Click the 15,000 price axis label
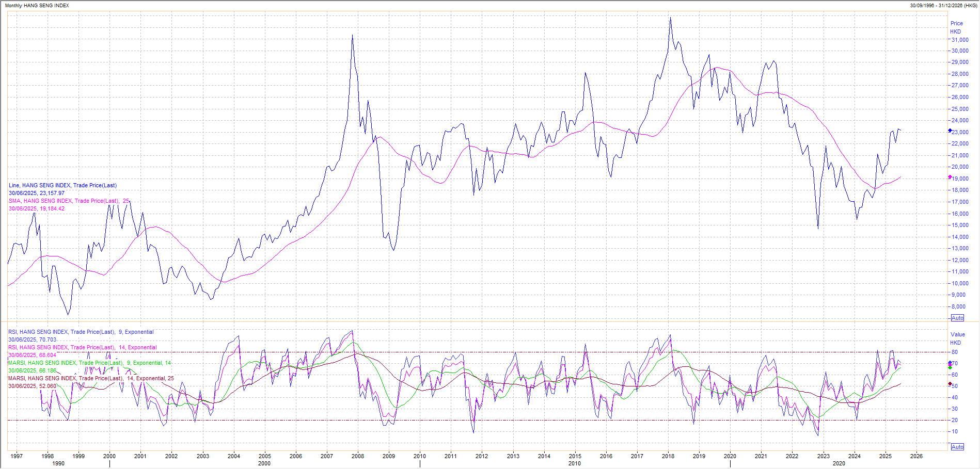This screenshot has height=469, width=980. pos(960,225)
